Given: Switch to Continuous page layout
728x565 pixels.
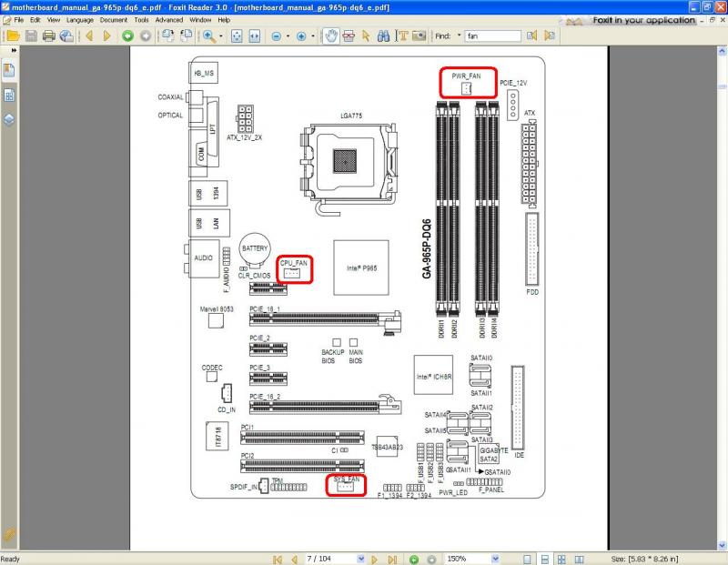Looking at the screenshot, I should (x=545, y=560).
